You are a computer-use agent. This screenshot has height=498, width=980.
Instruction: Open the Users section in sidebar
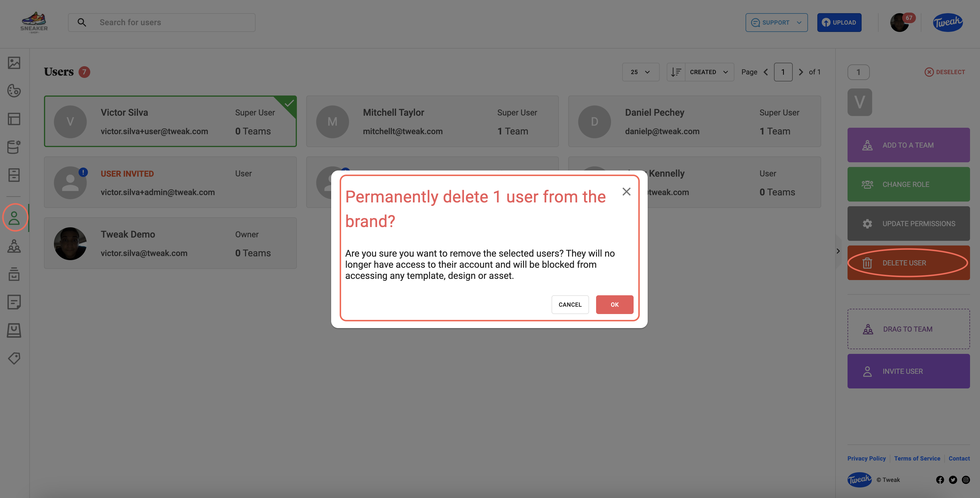tap(14, 218)
